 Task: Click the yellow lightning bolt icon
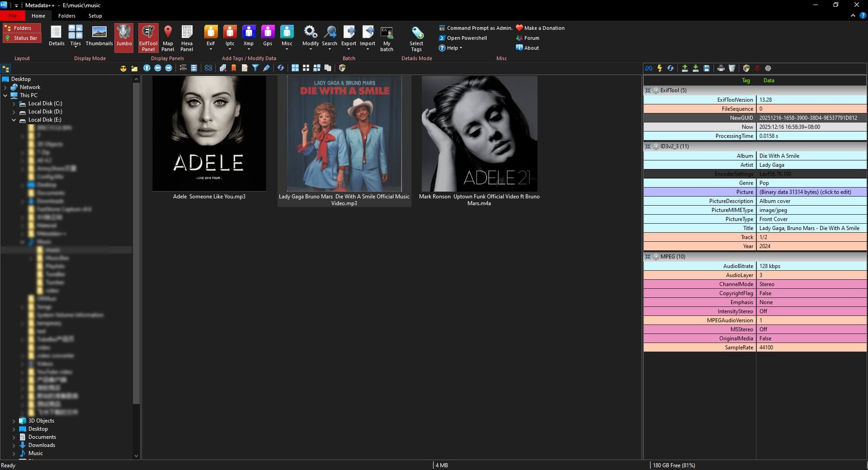click(x=660, y=68)
